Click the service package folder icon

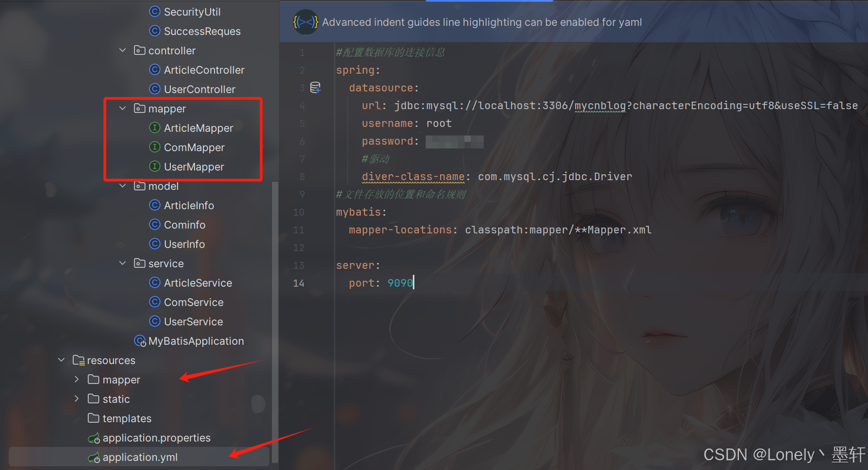coord(140,263)
